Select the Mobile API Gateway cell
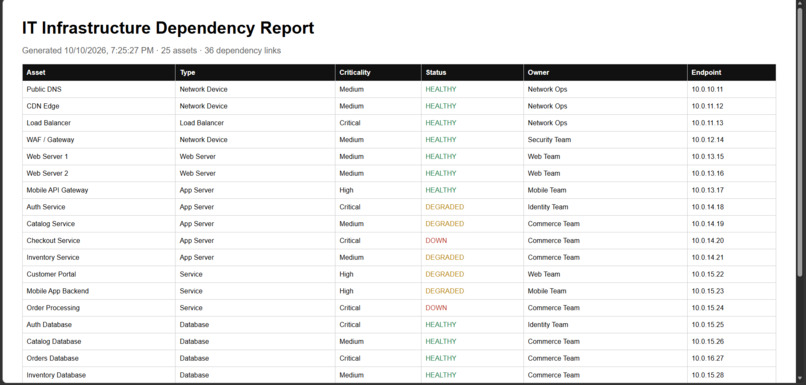The height and width of the screenshot is (385, 806). click(99, 190)
